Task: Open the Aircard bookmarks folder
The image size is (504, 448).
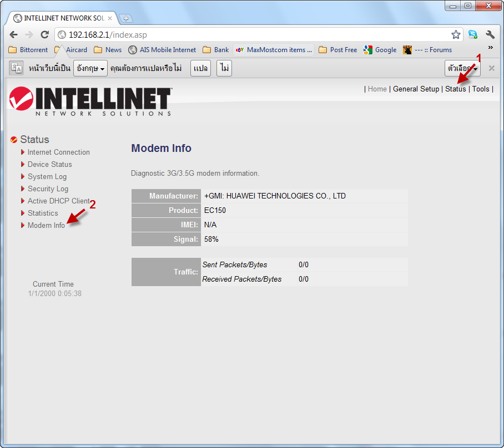Action: click(71, 50)
